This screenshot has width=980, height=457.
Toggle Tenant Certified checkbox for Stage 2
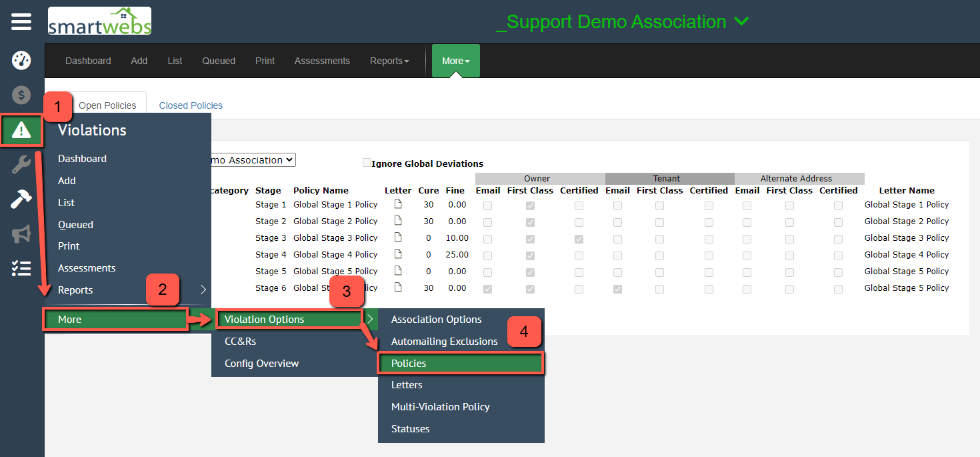click(x=709, y=222)
